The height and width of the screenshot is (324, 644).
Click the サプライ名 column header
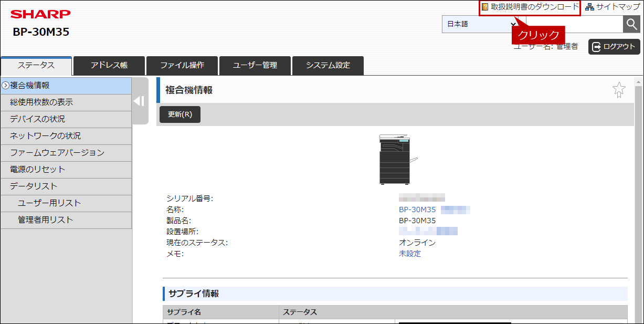(x=221, y=312)
